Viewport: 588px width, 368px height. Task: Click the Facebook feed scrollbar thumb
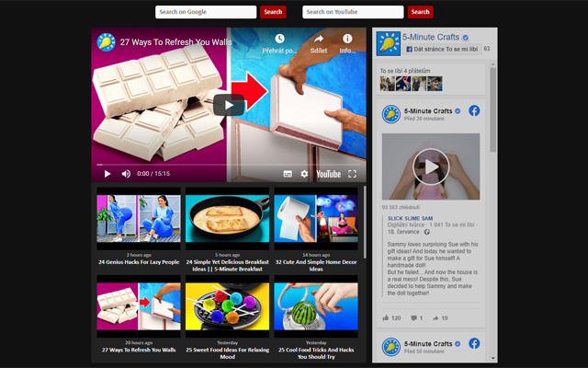click(x=492, y=109)
